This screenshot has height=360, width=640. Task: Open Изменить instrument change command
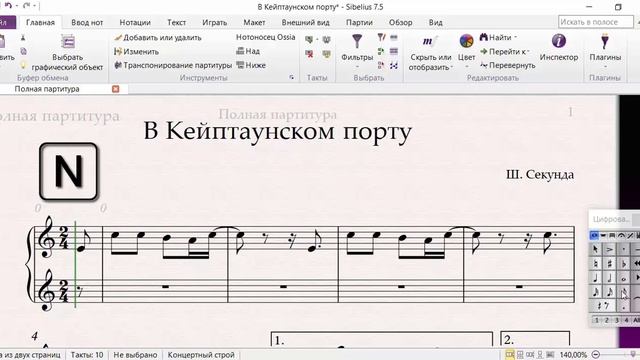pos(136,51)
